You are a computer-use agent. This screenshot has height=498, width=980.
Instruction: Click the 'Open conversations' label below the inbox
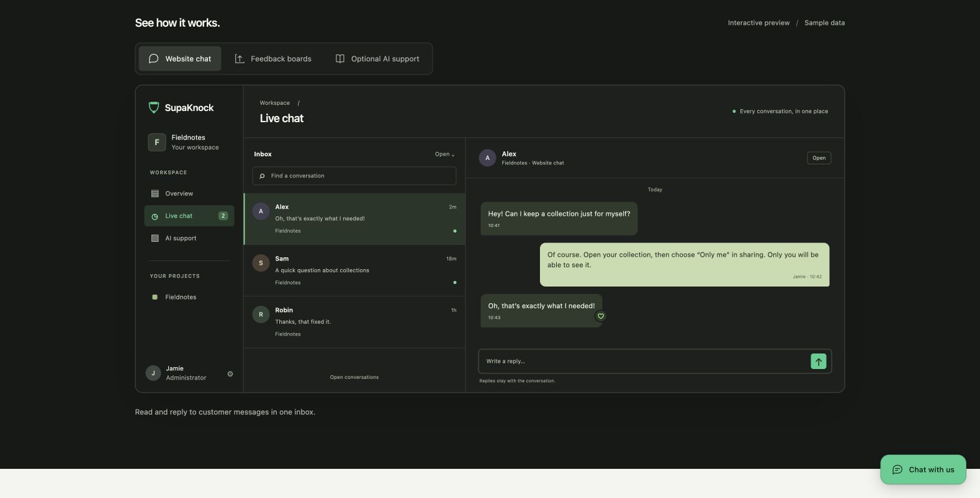pyautogui.click(x=354, y=377)
